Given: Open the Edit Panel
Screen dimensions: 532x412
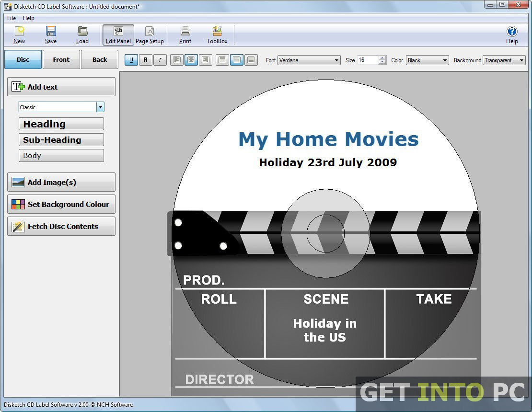Looking at the screenshot, I should click(x=118, y=34).
